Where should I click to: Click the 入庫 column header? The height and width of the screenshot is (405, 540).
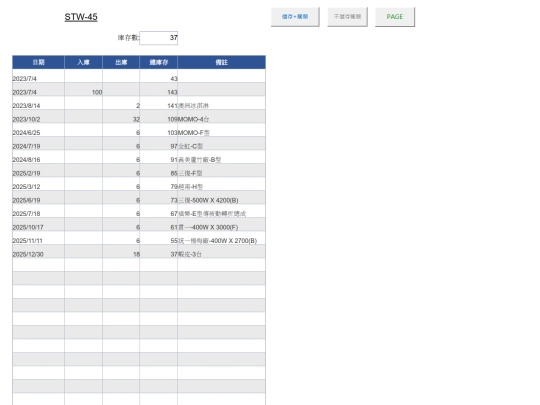(x=83, y=62)
